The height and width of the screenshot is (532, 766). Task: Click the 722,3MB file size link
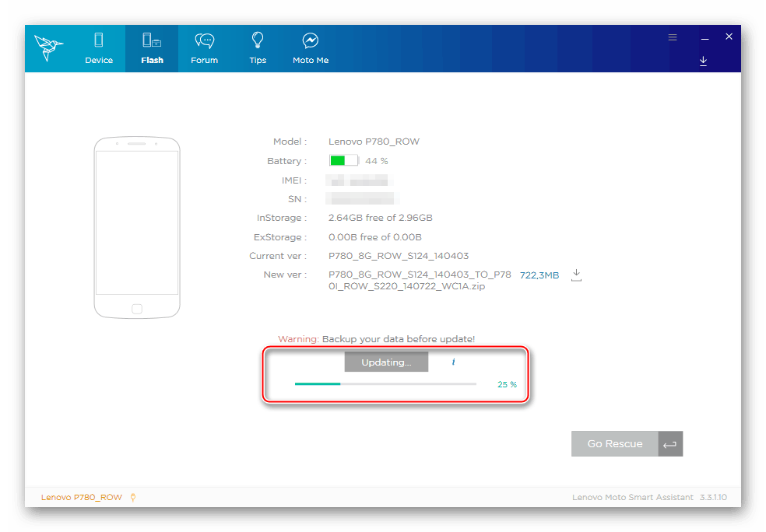click(x=539, y=275)
